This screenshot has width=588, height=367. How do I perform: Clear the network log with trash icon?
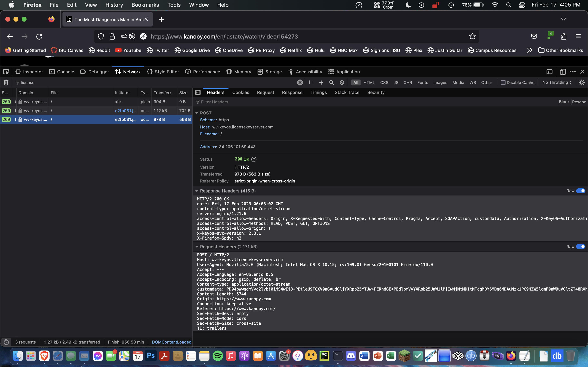click(x=6, y=83)
